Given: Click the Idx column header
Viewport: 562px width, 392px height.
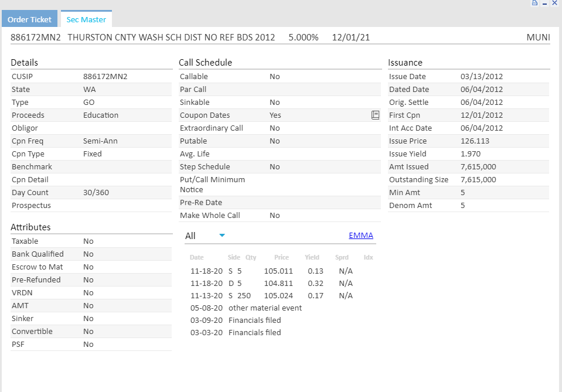Looking at the screenshot, I should (369, 257).
